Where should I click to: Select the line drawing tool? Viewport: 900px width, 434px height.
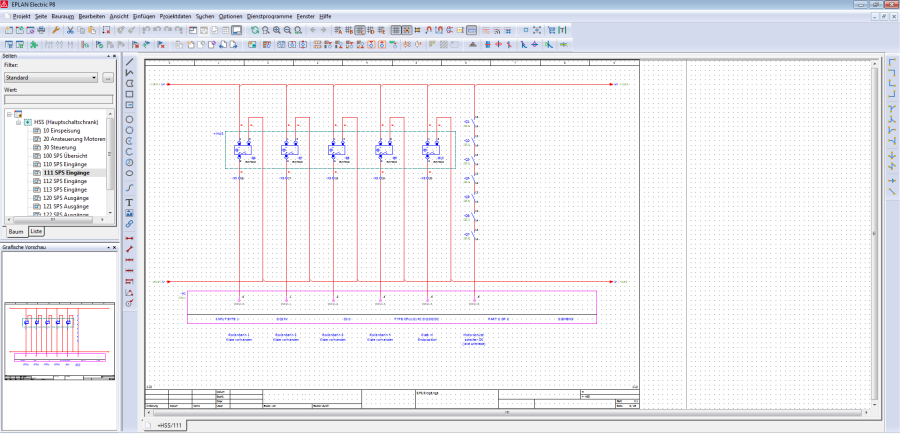click(129, 62)
